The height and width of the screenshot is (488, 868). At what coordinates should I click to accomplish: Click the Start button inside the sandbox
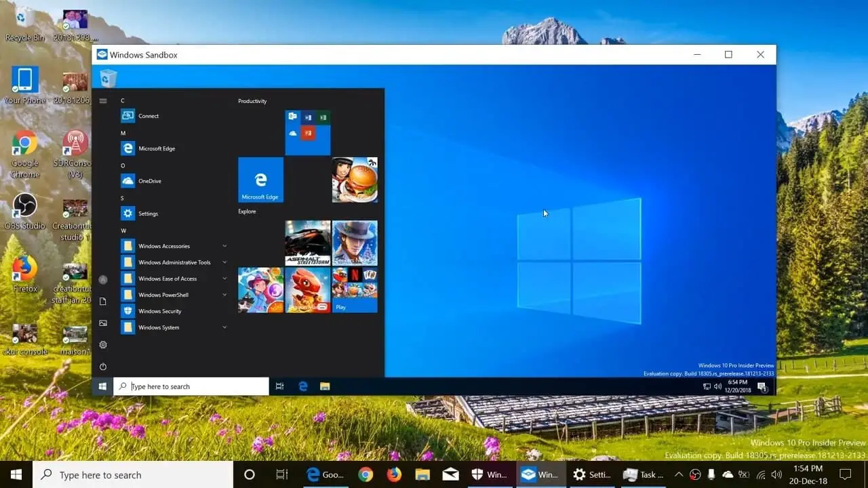tap(102, 386)
